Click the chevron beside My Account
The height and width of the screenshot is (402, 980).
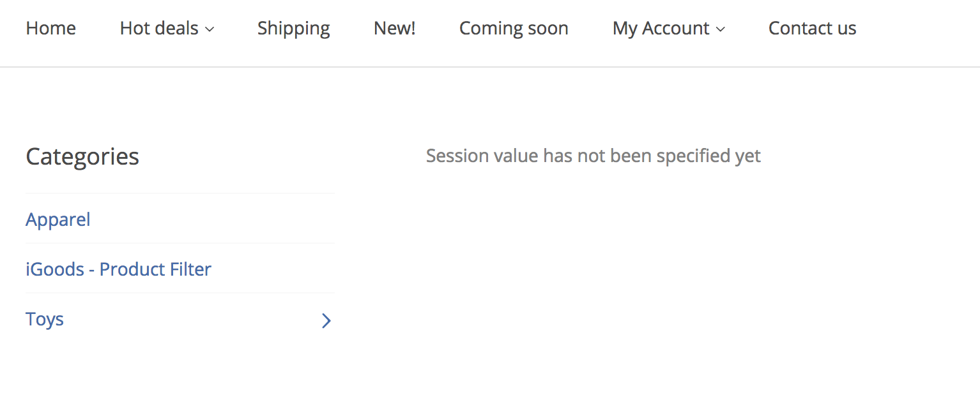pyautogui.click(x=721, y=29)
